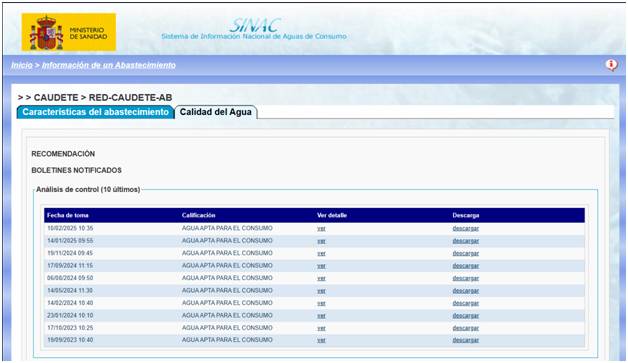Open 'ver' for the 14/02/2024 10:40 analysis
This screenshot has width=628, height=363.
tap(321, 303)
